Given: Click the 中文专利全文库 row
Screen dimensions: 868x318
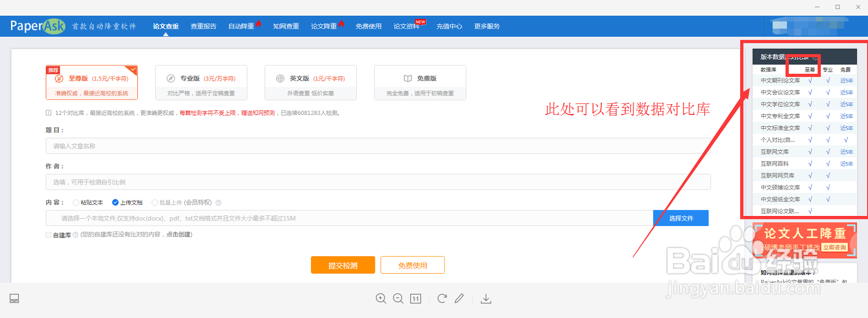Looking at the screenshot, I should coord(805,116).
